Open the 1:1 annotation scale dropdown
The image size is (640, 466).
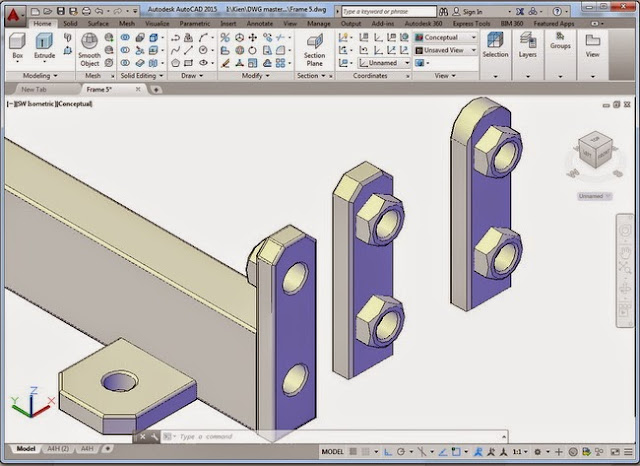pyautogui.click(x=520, y=452)
